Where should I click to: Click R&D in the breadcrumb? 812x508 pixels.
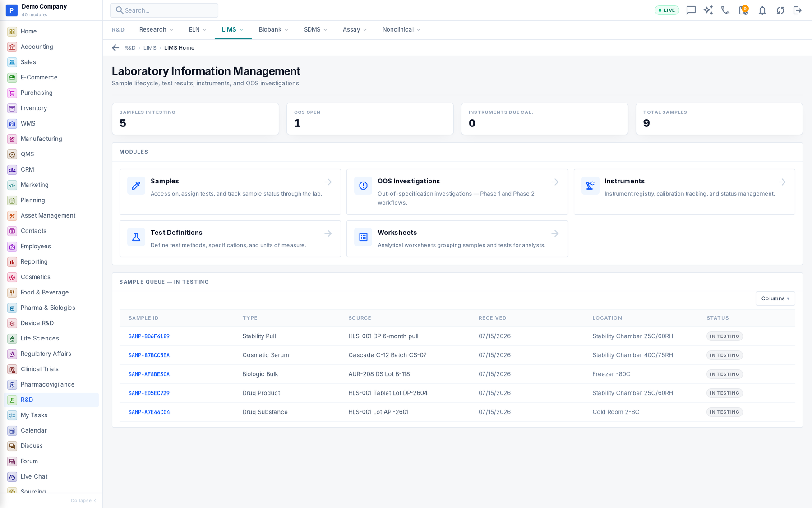pyautogui.click(x=130, y=48)
